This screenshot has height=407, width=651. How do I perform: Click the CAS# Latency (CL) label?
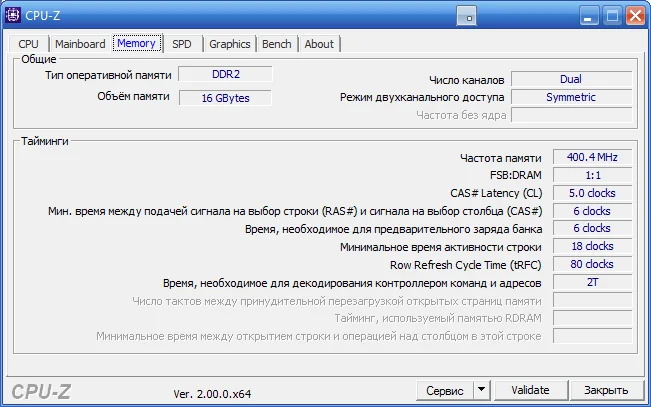[496, 194]
